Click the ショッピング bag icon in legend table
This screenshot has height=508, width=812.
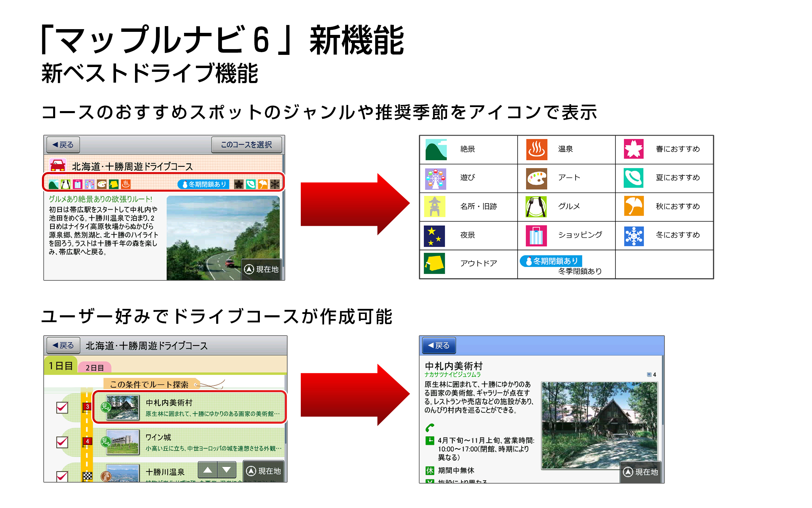[536, 236]
